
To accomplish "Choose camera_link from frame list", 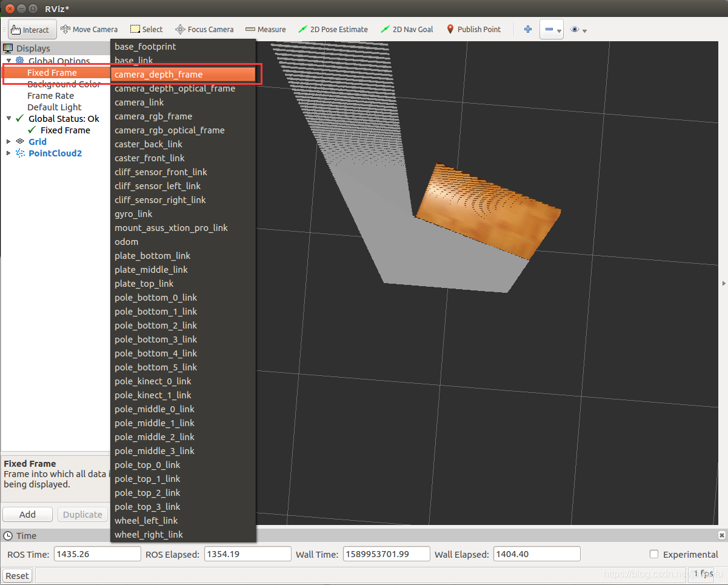I will point(183,102).
